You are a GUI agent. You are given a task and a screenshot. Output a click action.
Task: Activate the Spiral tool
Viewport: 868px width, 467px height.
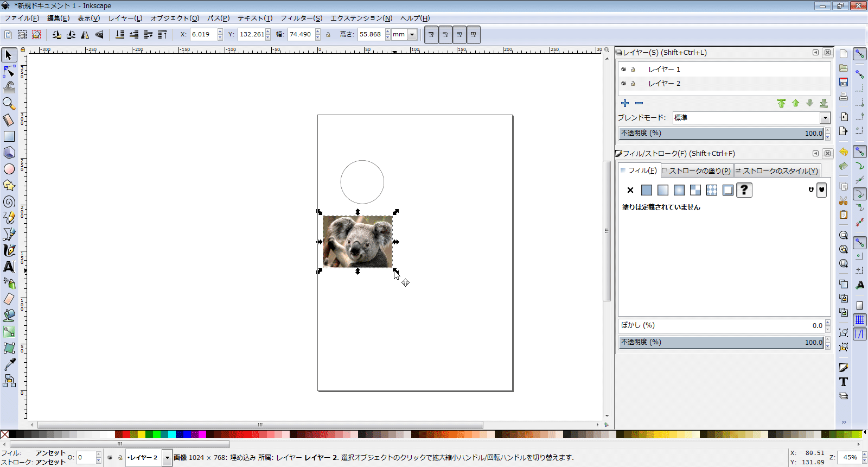click(x=9, y=202)
